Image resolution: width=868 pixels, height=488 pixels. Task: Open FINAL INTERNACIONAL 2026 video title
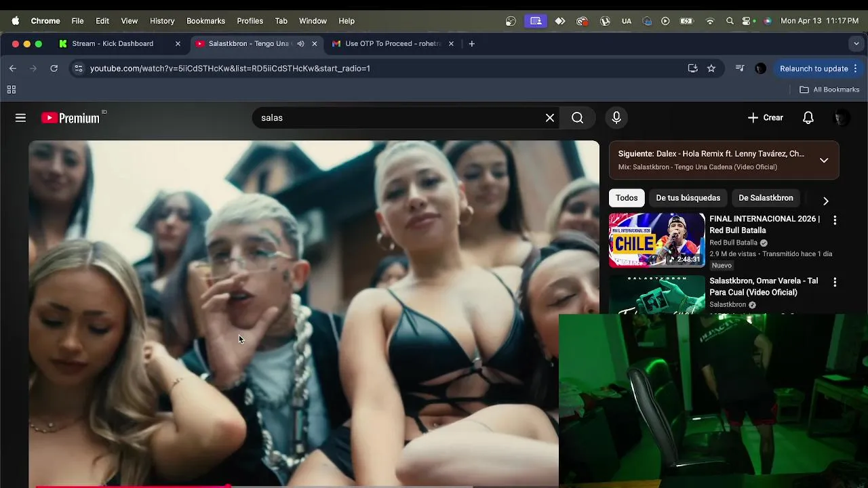pyautogui.click(x=764, y=224)
